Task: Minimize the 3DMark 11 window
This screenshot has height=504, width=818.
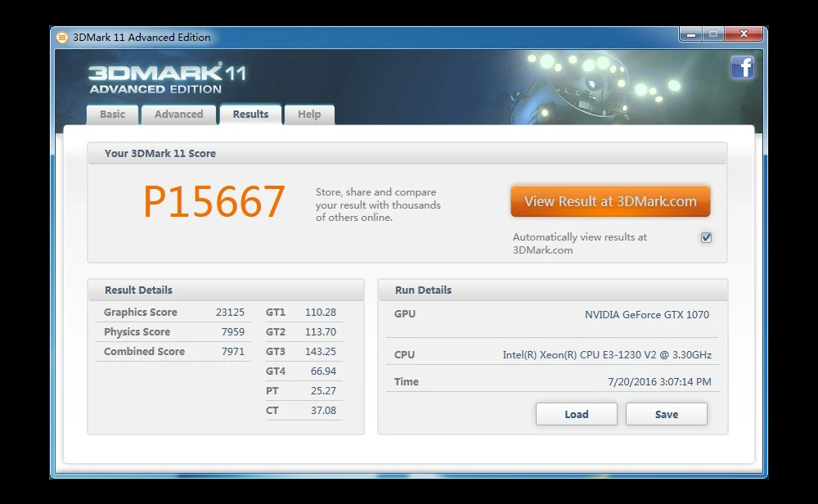Action: point(691,34)
